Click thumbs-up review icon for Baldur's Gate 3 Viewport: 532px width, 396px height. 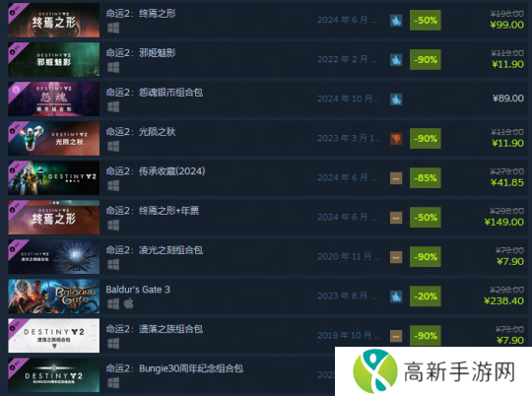[396, 297]
